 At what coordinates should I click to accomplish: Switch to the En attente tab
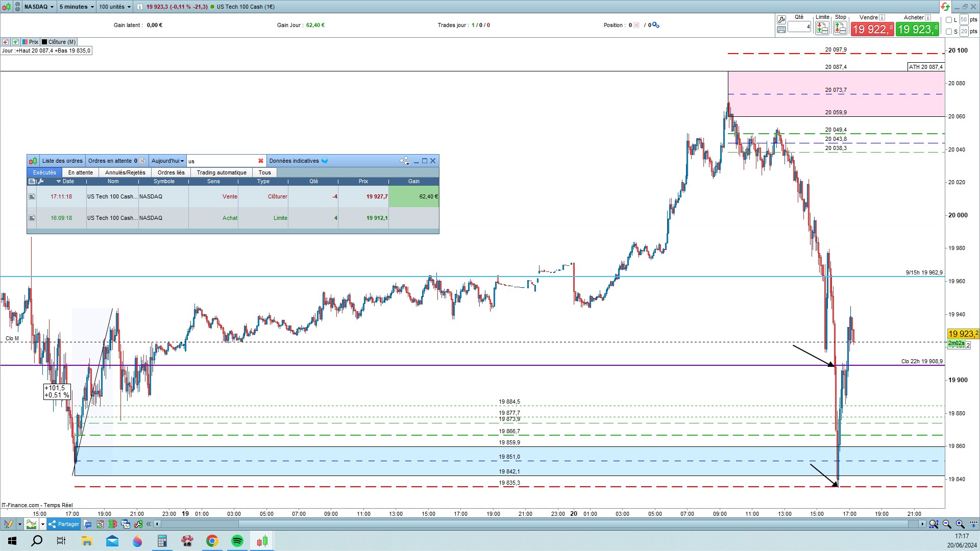[x=80, y=172]
